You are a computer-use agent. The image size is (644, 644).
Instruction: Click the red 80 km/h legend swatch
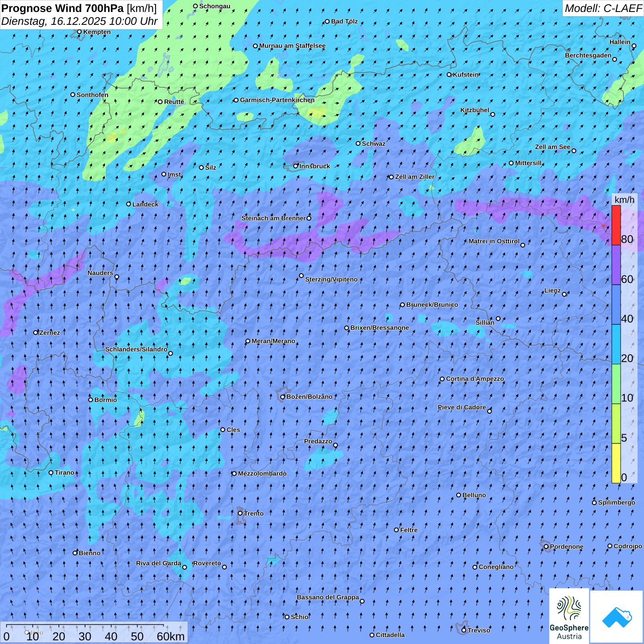(x=616, y=225)
